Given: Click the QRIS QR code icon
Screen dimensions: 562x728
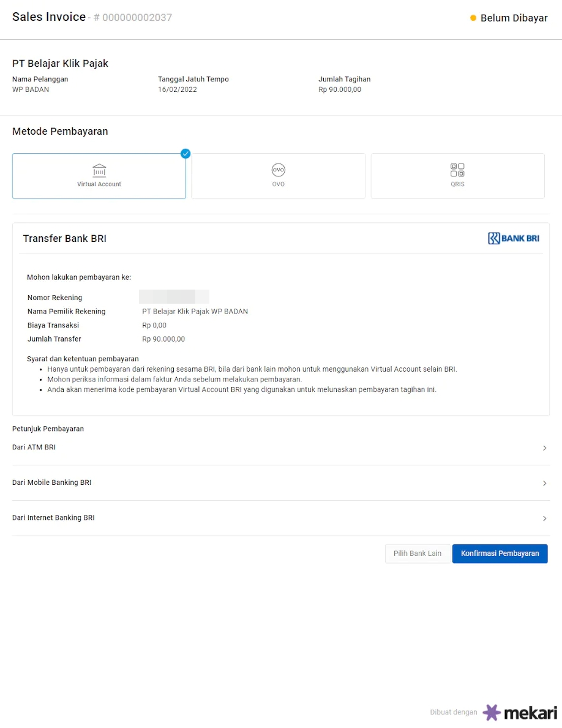Looking at the screenshot, I should (457, 170).
